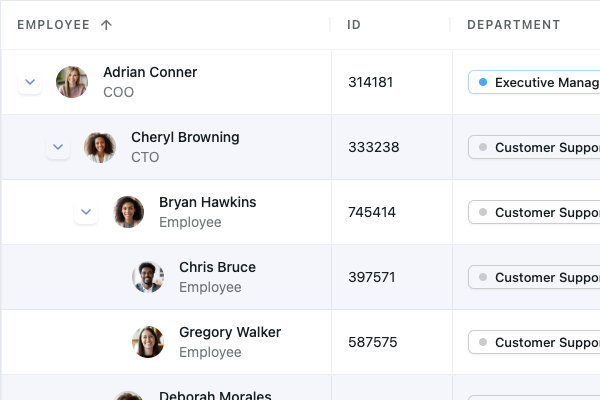This screenshot has height=400, width=600.
Task: Click Cheryl Browning's profile picture
Action: click(x=100, y=147)
